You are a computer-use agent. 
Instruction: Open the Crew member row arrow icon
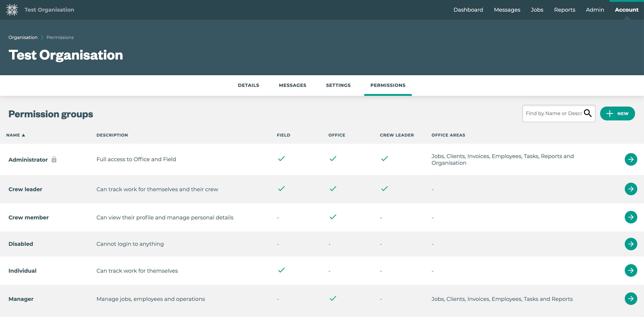pos(631,217)
